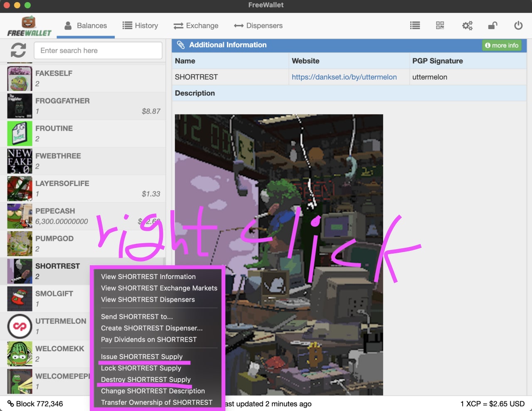Click the unlock padlock icon
This screenshot has width=532, height=411.
[493, 26]
